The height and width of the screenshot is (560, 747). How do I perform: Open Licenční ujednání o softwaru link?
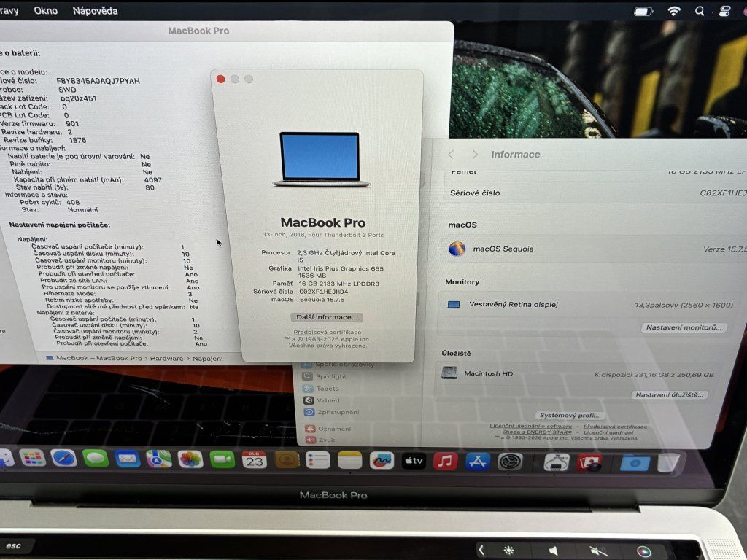click(531, 426)
